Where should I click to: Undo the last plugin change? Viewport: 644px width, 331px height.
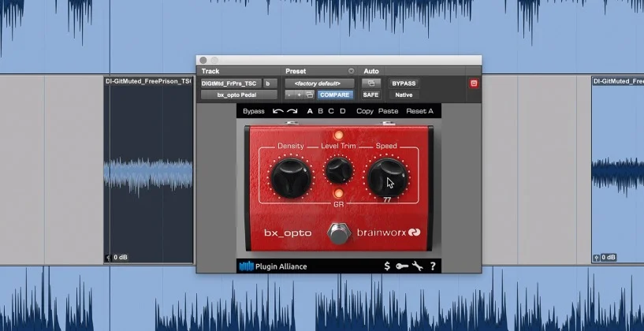click(278, 111)
